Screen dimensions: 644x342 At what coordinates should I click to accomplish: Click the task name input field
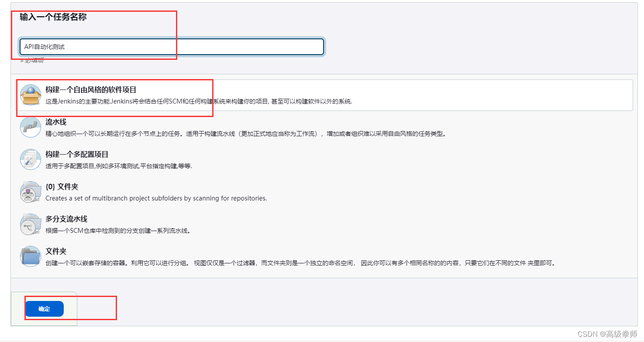(x=172, y=47)
